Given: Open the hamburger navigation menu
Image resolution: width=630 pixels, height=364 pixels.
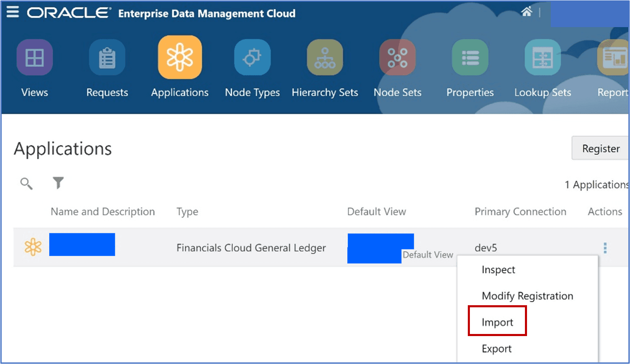Looking at the screenshot, I should coord(13,12).
